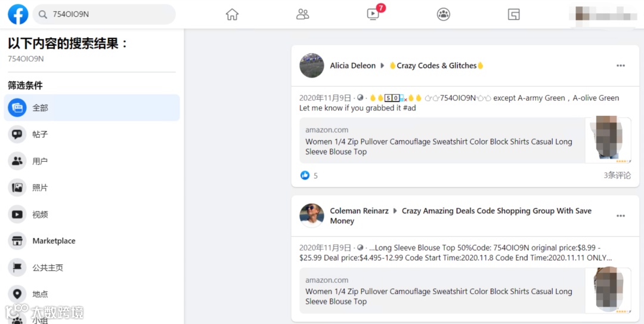644x324 pixels.
Task: Open Crazy Amazing Deals Code Shopping Group link
Action: [461, 216]
